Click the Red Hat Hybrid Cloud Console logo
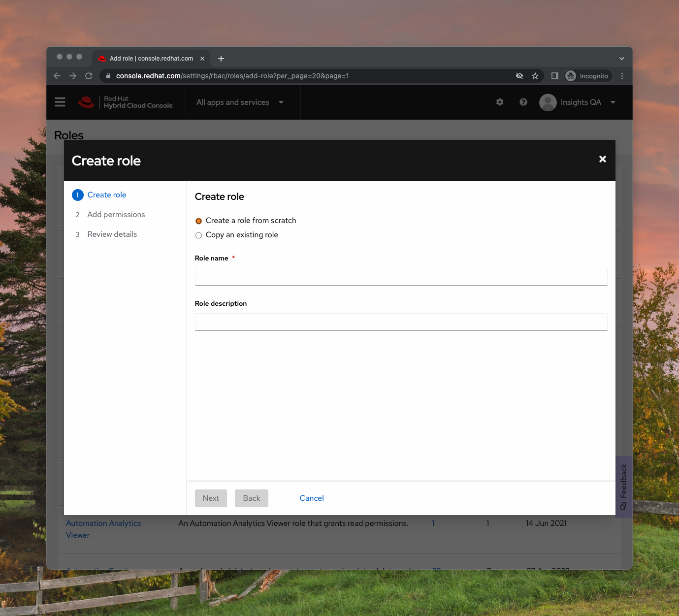This screenshot has width=679, height=616. pyautogui.click(x=126, y=102)
